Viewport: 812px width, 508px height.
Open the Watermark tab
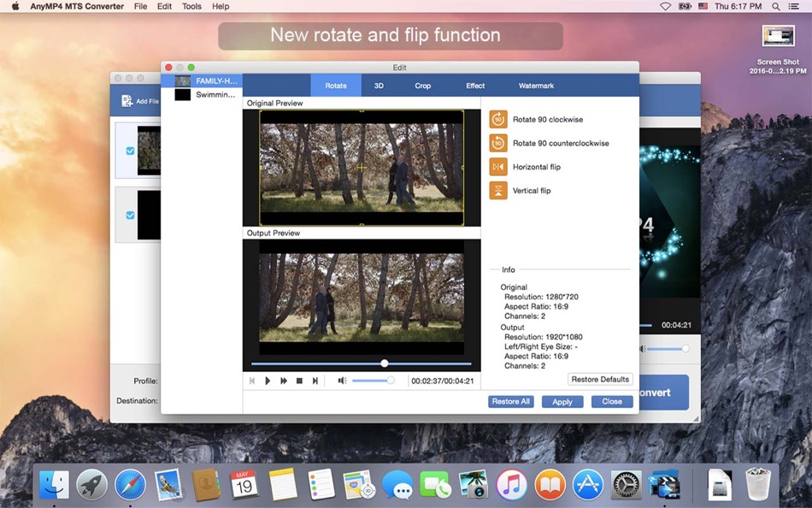click(536, 86)
